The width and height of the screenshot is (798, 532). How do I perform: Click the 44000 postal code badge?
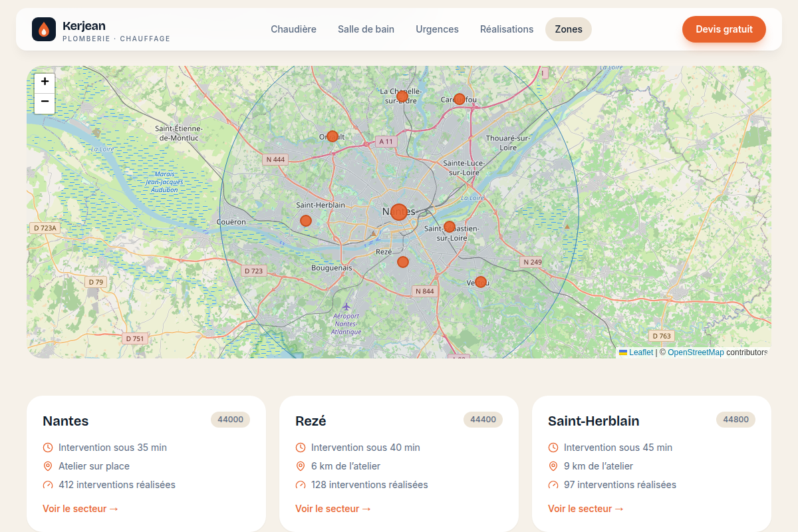tap(231, 420)
